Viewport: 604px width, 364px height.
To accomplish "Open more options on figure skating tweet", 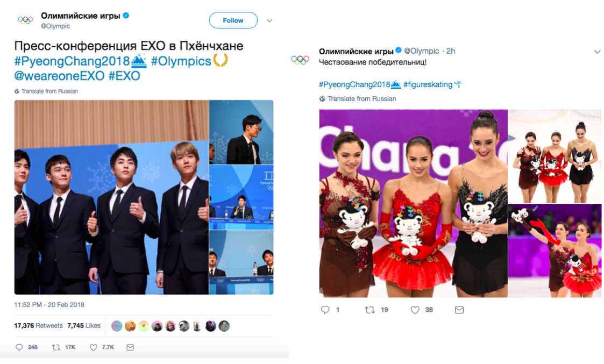I will click(597, 52).
